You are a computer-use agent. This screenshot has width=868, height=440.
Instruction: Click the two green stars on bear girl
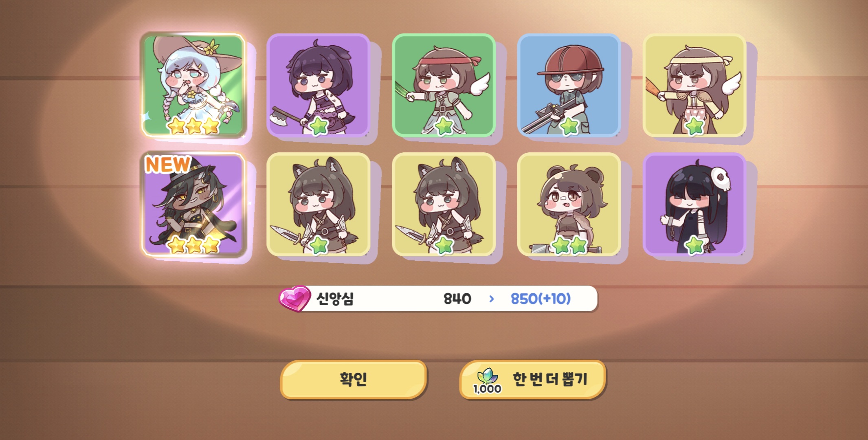coord(569,246)
